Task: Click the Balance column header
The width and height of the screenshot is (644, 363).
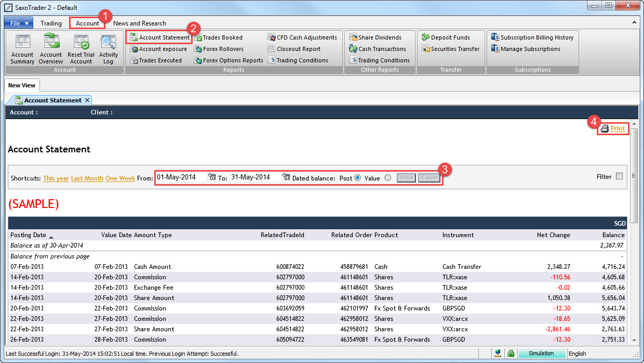Action: (613, 235)
